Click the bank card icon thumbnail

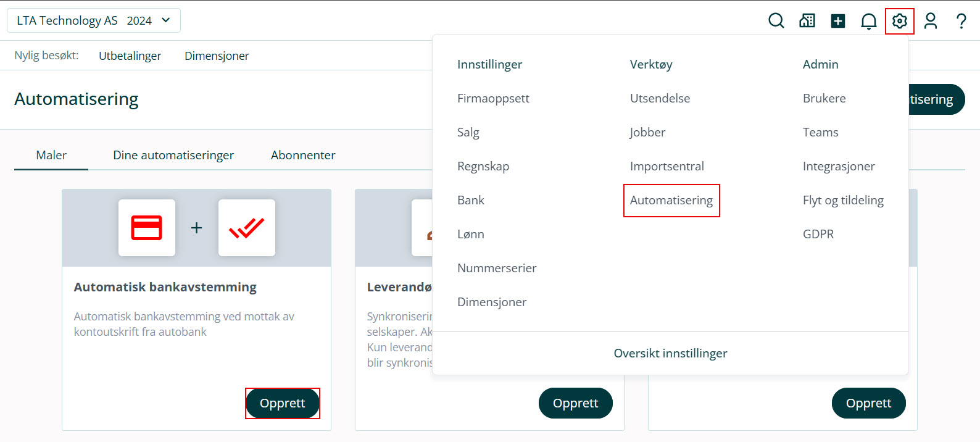click(147, 228)
